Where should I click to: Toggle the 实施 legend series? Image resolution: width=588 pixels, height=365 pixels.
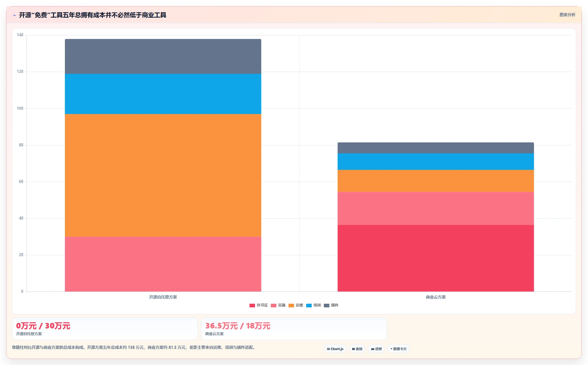coord(278,305)
